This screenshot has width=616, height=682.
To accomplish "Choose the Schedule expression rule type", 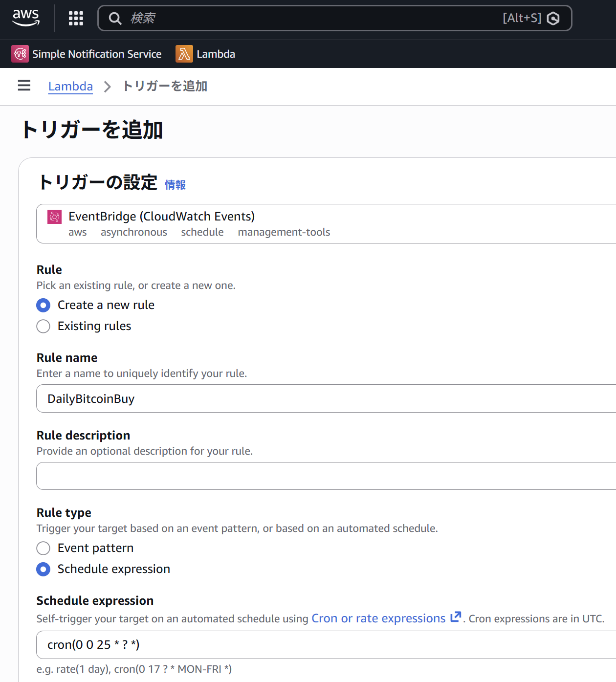I will pyautogui.click(x=44, y=569).
